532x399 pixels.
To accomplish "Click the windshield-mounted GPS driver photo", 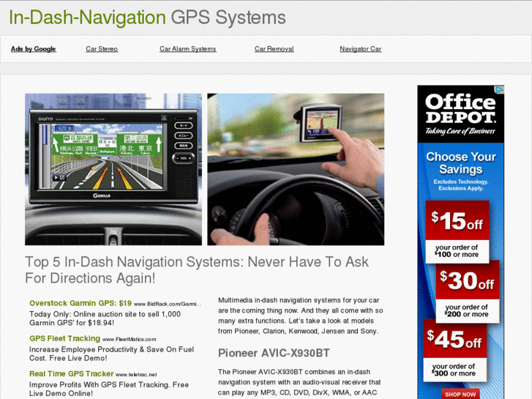I will tap(296, 169).
